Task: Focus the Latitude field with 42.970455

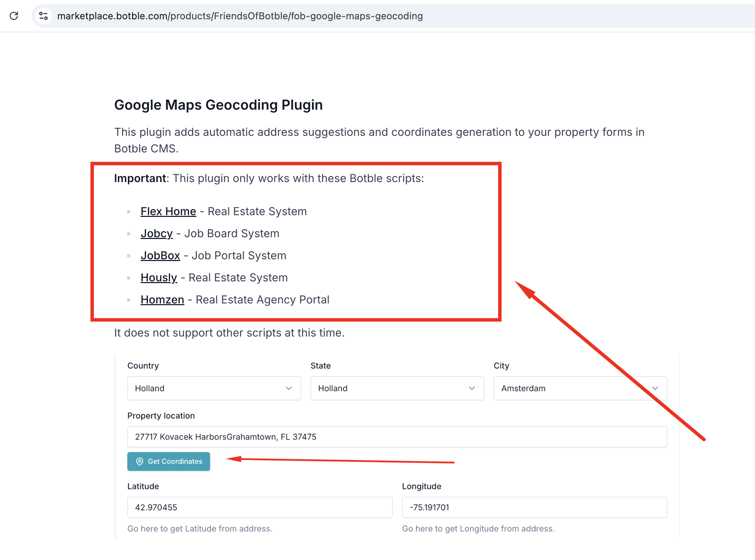Action: click(260, 507)
